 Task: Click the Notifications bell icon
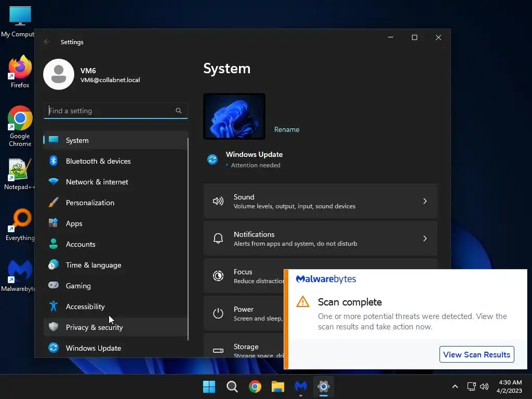point(218,238)
